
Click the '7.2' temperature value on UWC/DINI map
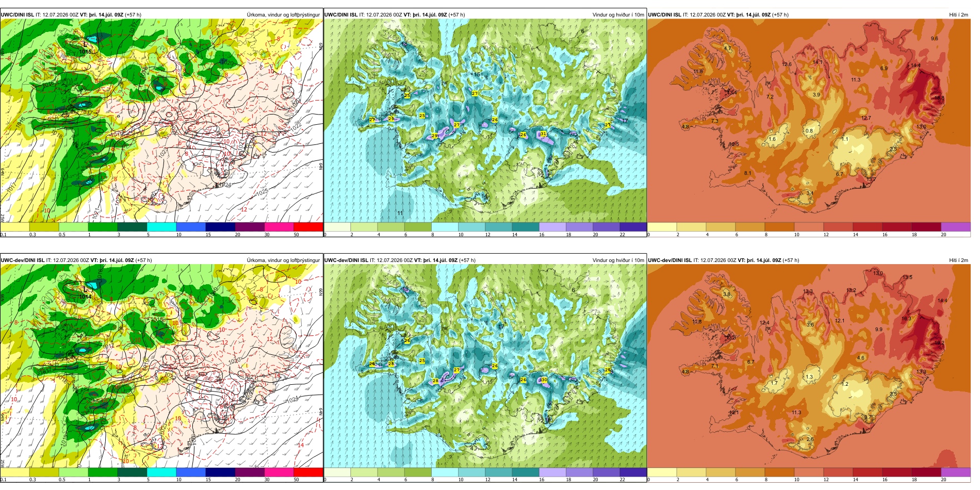pyautogui.click(x=770, y=97)
